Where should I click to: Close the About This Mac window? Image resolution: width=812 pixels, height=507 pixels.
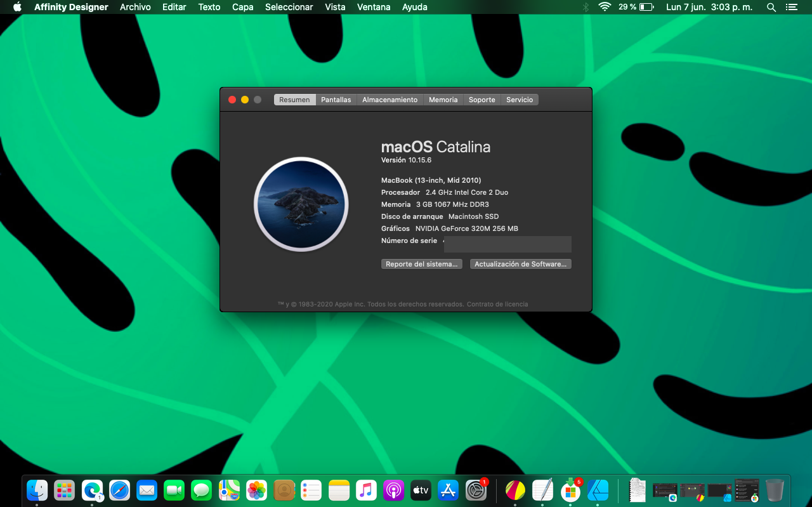click(x=232, y=100)
